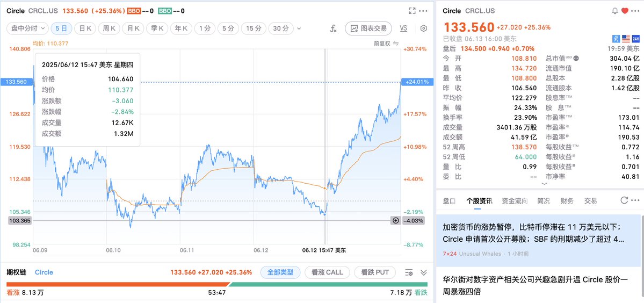Open the 资金流向 capital flow tab
This screenshot has width=644, height=303.
click(x=515, y=201)
